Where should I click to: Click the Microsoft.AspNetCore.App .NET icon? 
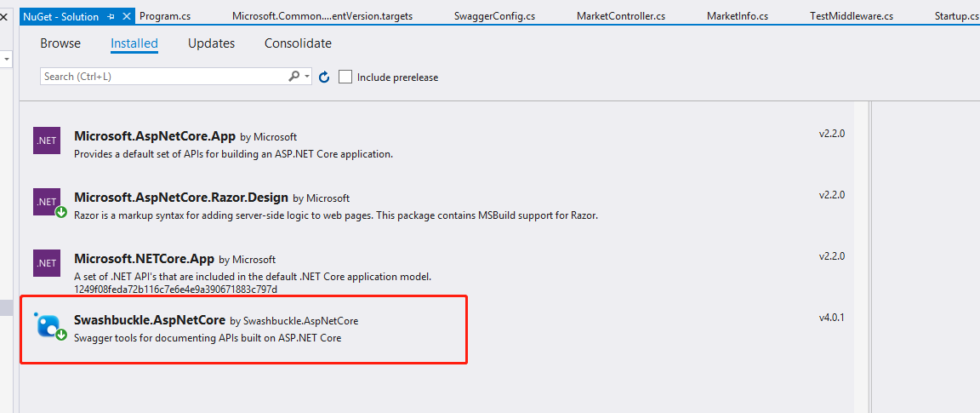[47, 141]
